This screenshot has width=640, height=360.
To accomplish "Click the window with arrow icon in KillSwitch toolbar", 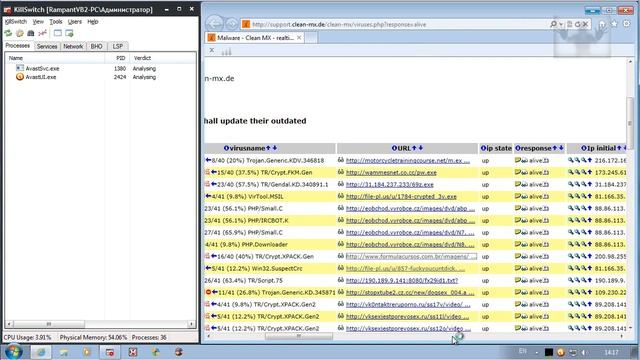I will click(69, 33).
